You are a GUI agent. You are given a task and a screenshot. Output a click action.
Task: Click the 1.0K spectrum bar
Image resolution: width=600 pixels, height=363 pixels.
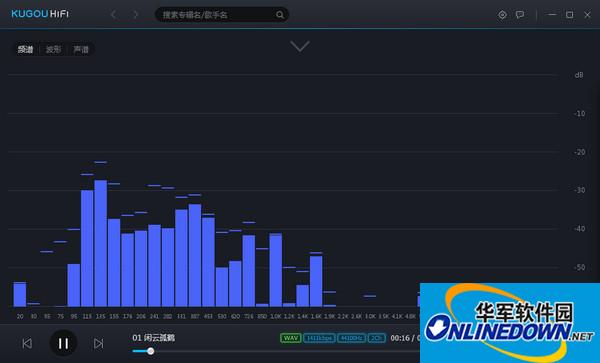276,270
